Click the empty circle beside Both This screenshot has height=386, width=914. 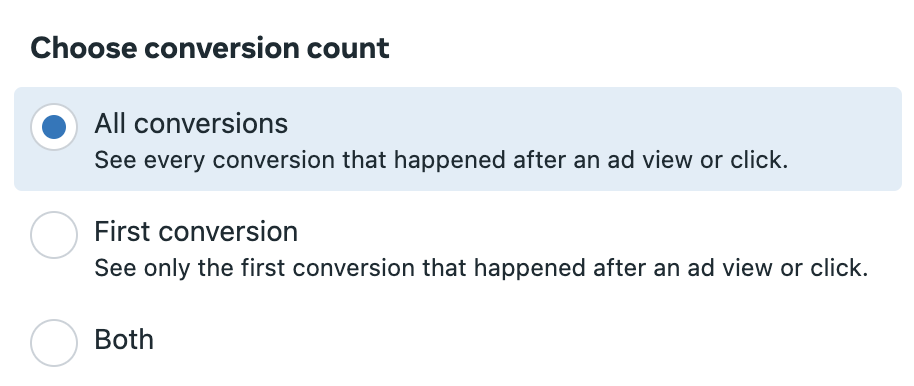[54, 343]
